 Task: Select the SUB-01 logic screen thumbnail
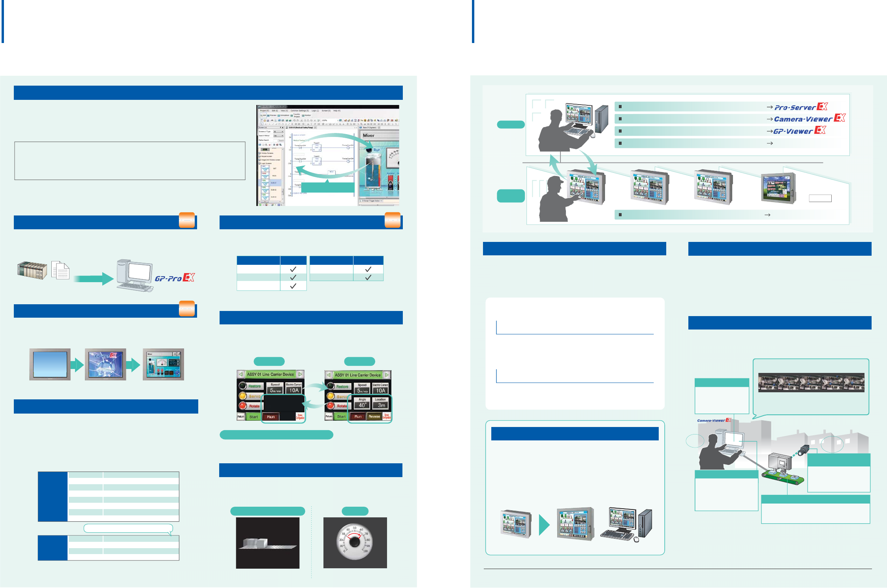pyautogui.click(x=265, y=183)
